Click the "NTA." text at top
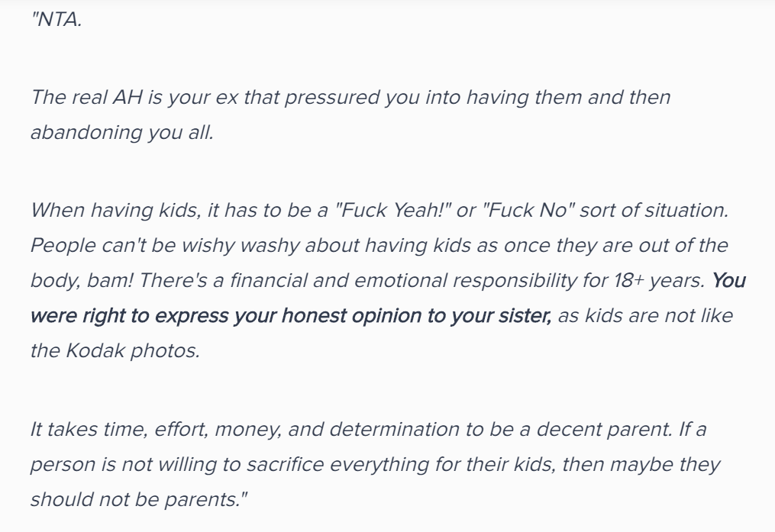 [57, 20]
